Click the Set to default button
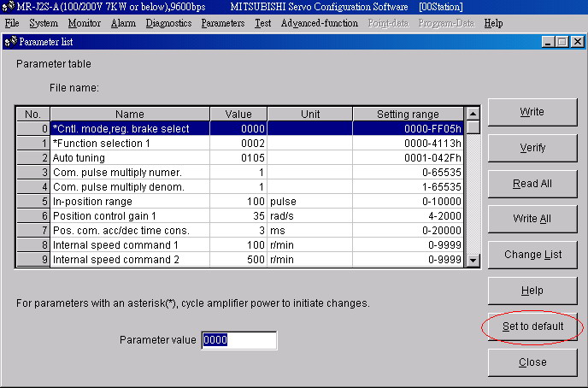Screen dimensions: 588x388 click(532, 326)
